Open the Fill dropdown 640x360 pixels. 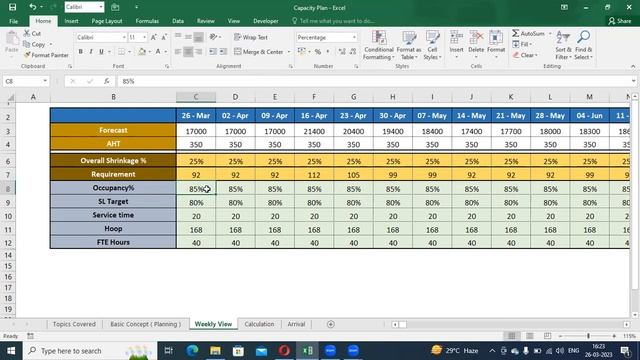[x=522, y=44]
